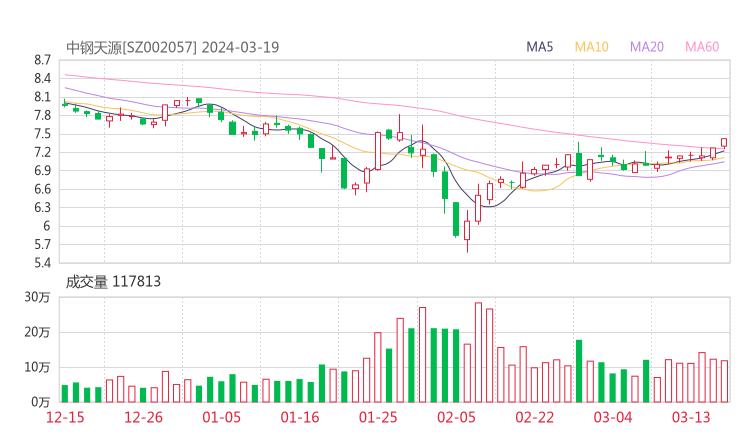Image resolution: width=740 pixels, height=440 pixels.
Task: Click the 成交量 117813 volume label
Action: pos(113,282)
